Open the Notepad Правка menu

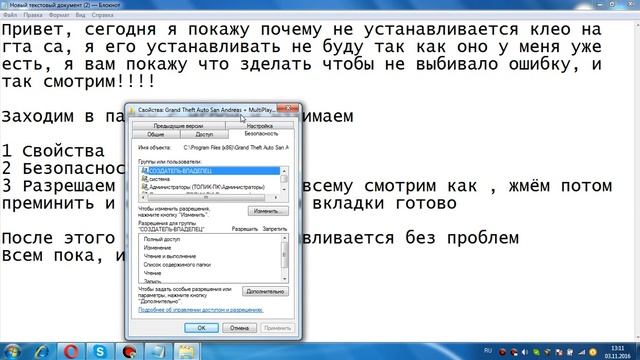pyautogui.click(x=33, y=15)
